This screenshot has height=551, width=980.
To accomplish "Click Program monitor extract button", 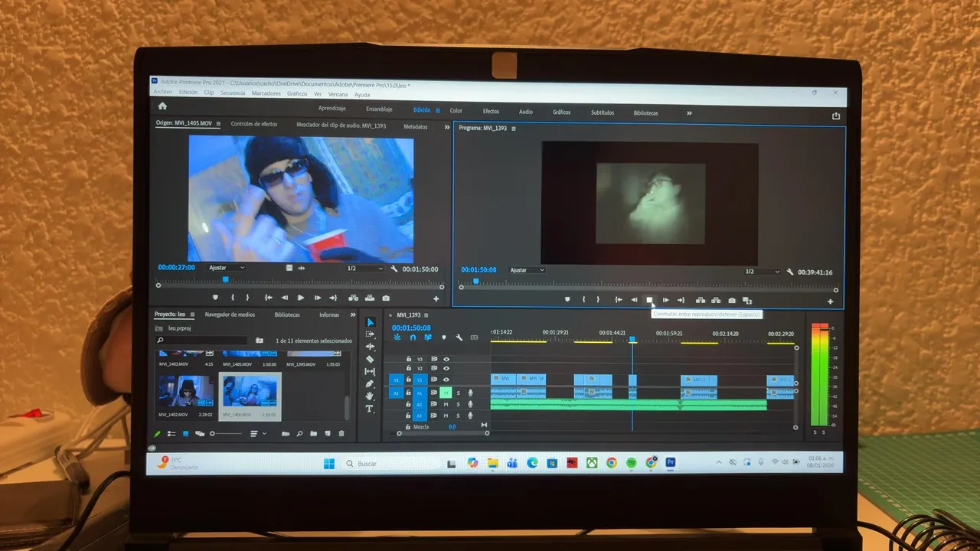I will tap(716, 300).
